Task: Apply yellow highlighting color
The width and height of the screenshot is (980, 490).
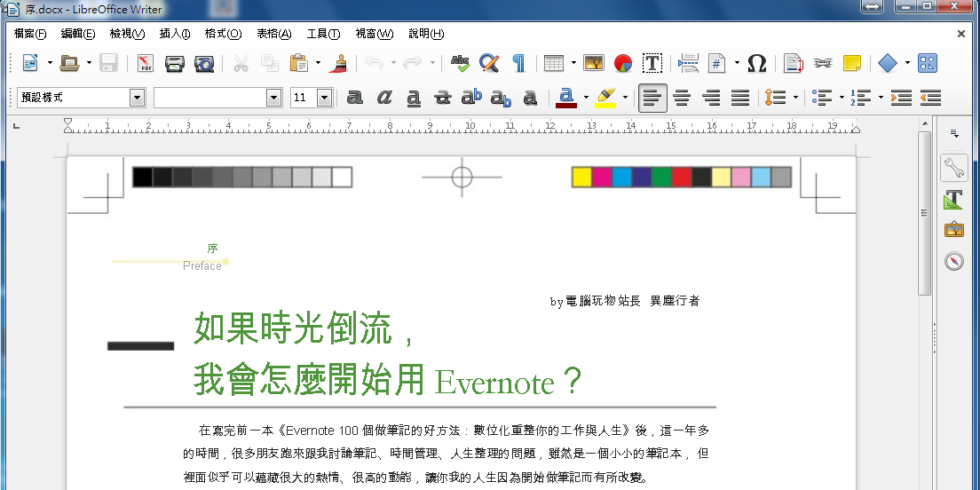Action: click(605, 98)
